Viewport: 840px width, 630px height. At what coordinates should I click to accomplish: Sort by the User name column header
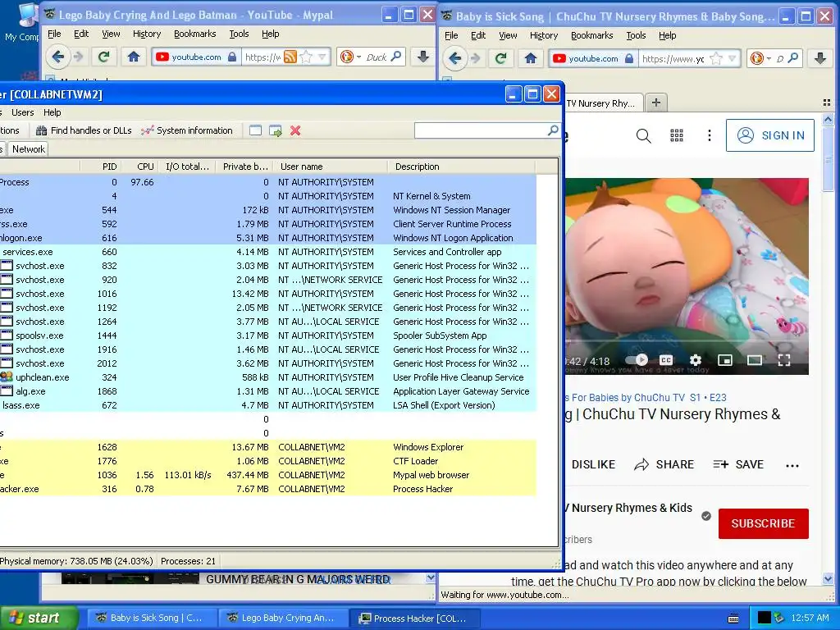pos(330,167)
